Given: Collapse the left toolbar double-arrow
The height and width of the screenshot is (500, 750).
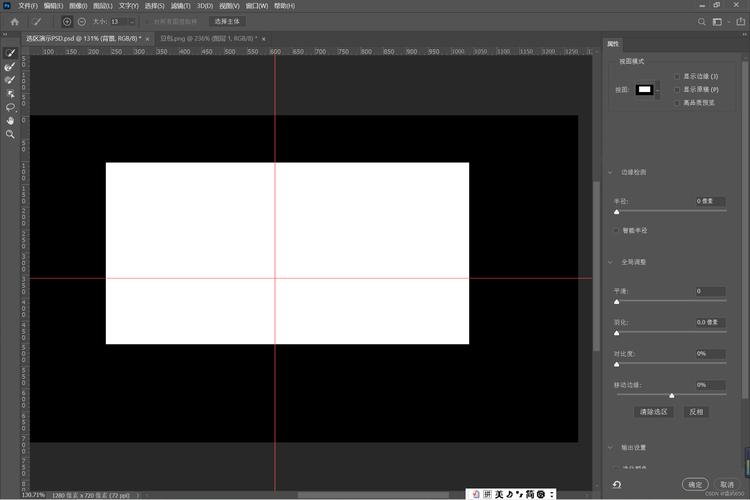Looking at the screenshot, I should (5, 34).
